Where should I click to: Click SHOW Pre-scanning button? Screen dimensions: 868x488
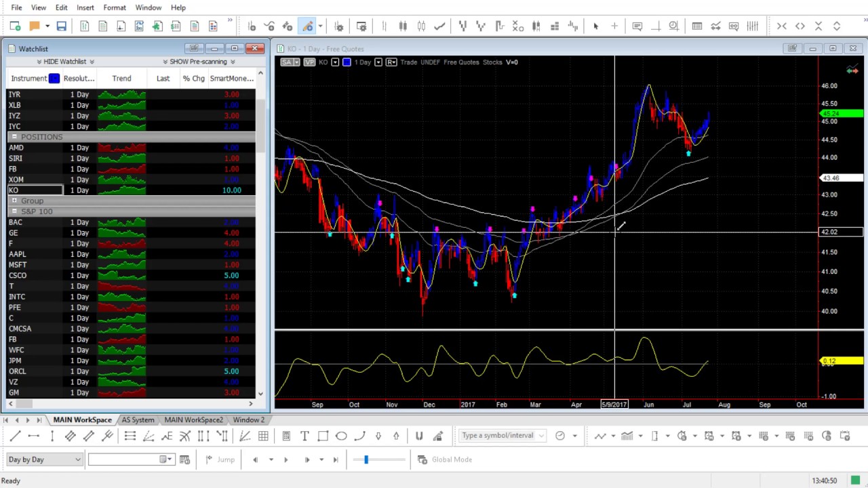coord(198,62)
